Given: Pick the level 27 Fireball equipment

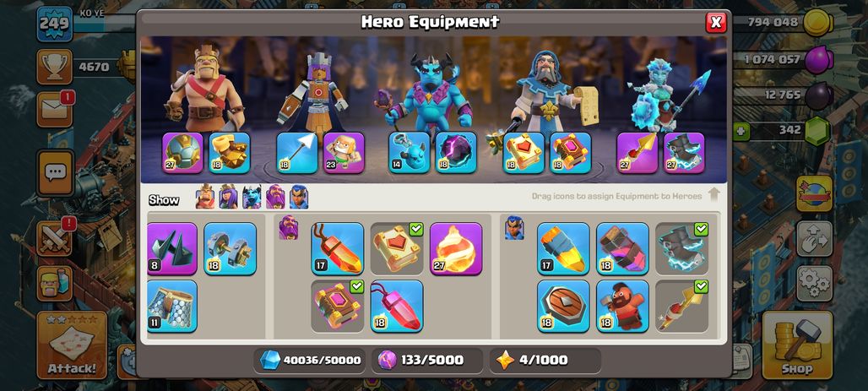Looking at the screenshot, I should [456, 248].
